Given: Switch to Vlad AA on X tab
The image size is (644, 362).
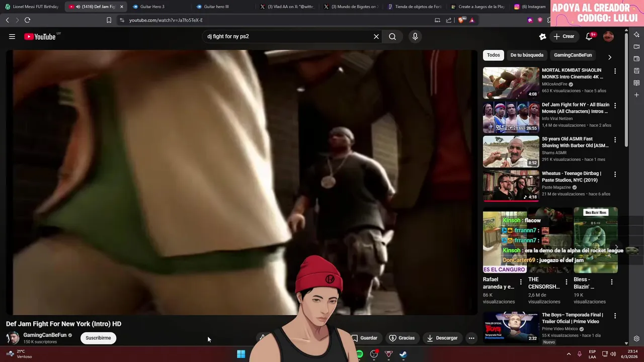Looking at the screenshot, I should [286, 7].
